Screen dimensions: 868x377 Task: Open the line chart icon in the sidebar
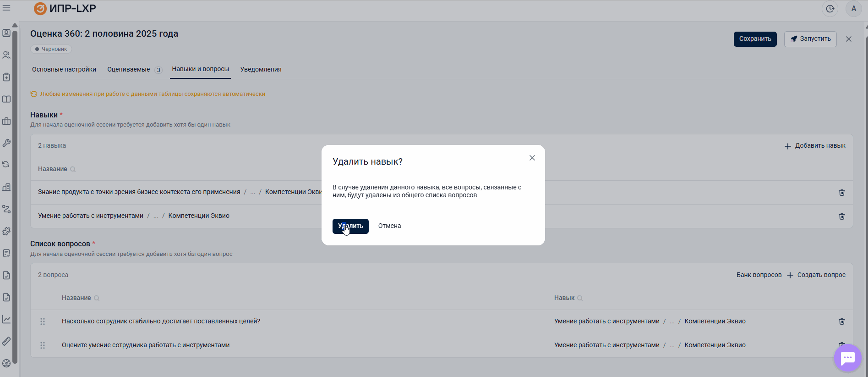(x=6, y=319)
